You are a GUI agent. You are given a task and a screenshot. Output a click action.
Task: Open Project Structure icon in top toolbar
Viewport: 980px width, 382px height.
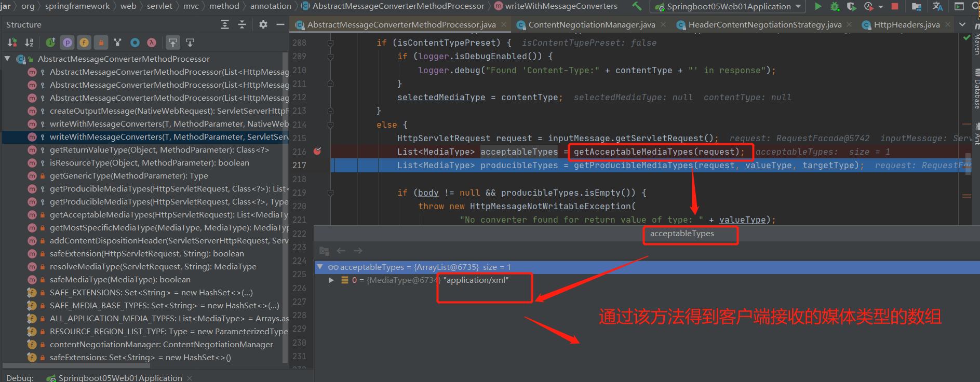click(917, 6)
